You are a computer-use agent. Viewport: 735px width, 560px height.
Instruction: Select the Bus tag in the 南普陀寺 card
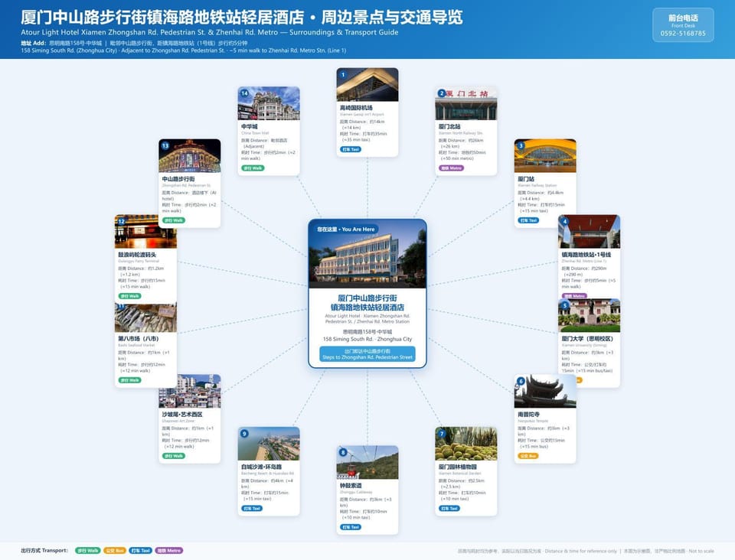(x=528, y=456)
